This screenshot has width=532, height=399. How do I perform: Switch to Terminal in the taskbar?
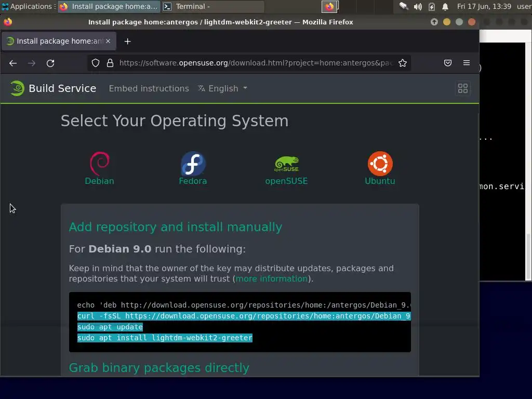[x=212, y=6]
